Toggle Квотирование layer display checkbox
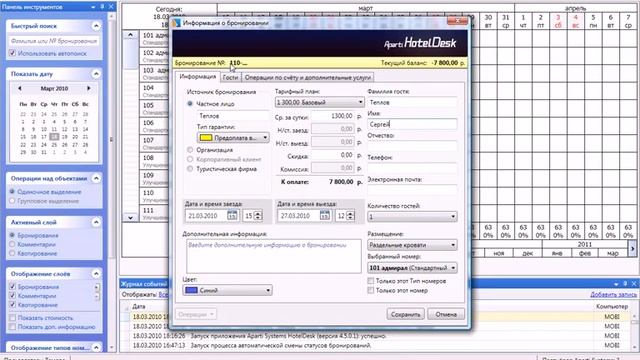The height and width of the screenshot is (360, 640). (12, 304)
